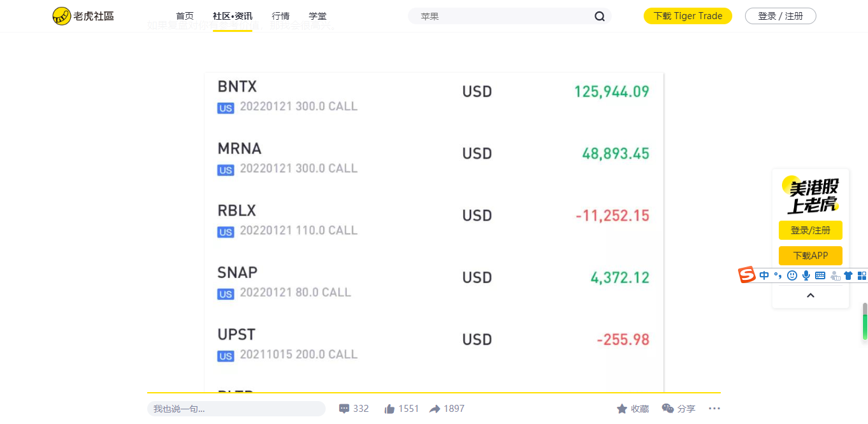The width and height of the screenshot is (868, 424).
Task: Click the 下载 Tiger Trade button
Action: pos(688,16)
